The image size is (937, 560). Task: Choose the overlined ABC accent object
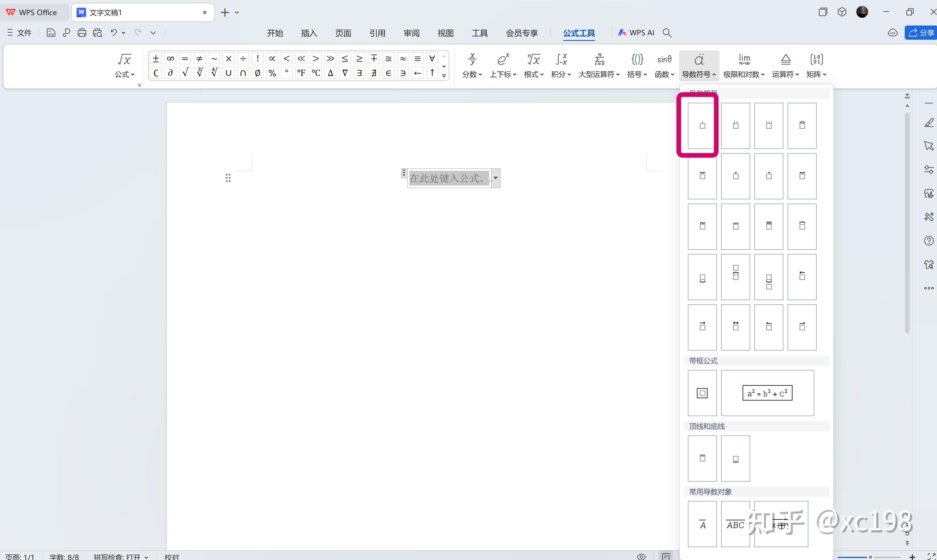[x=735, y=524]
